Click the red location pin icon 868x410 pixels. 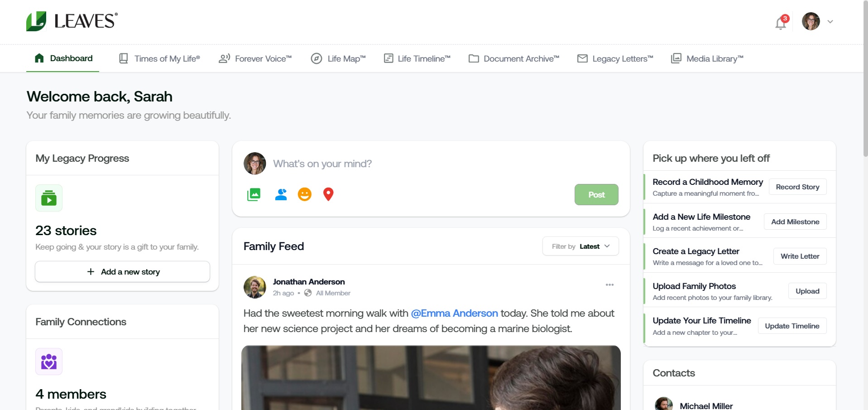(x=328, y=194)
